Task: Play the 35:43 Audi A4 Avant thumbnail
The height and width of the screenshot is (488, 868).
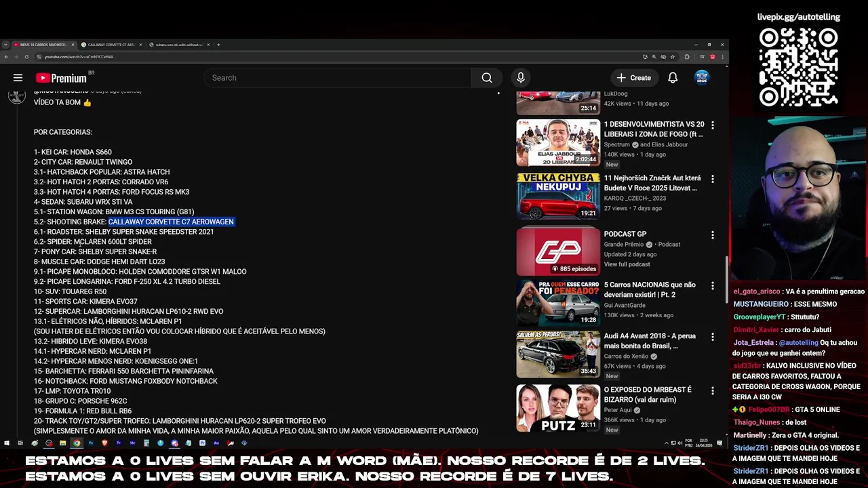Action: point(558,354)
